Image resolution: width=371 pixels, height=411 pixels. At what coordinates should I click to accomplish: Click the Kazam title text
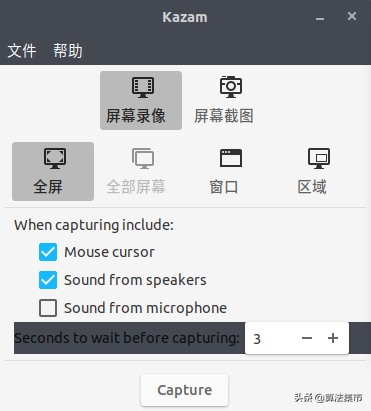tap(185, 17)
